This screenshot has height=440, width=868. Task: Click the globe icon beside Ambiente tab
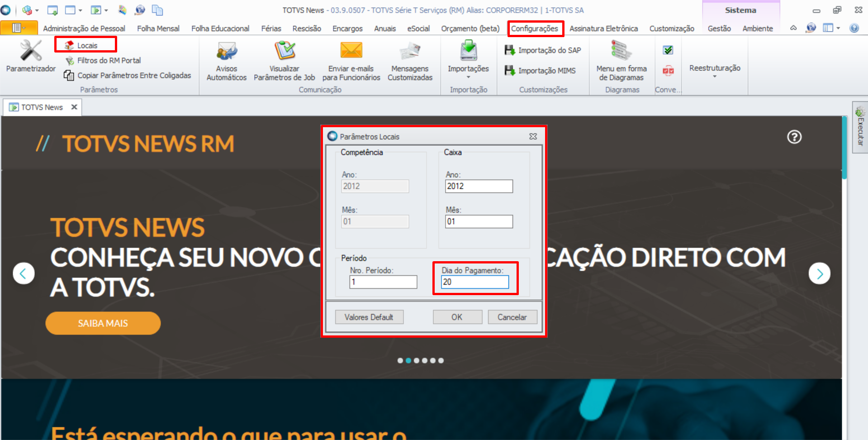coord(811,28)
